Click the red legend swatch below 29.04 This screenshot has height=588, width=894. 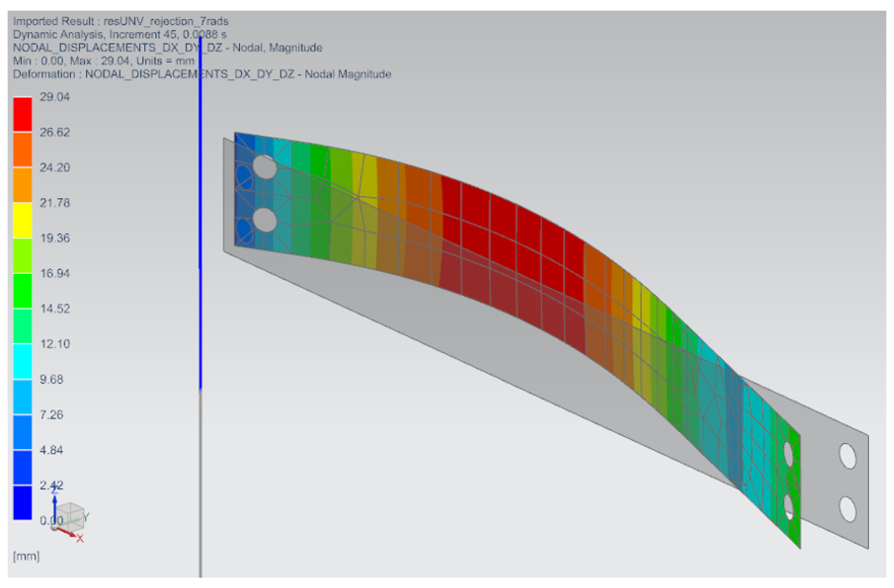[x=23, y=114]
